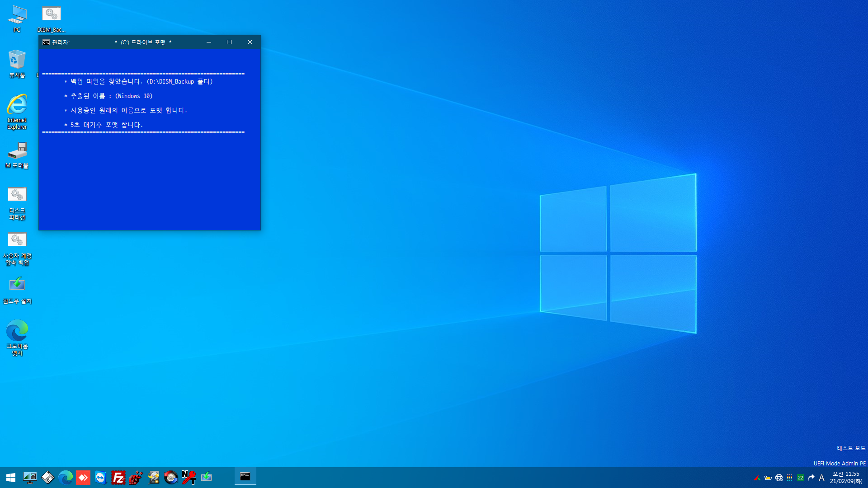Launch Internet Explorer from desktop
The image size is (868, 488).
[x=17, y=112]
